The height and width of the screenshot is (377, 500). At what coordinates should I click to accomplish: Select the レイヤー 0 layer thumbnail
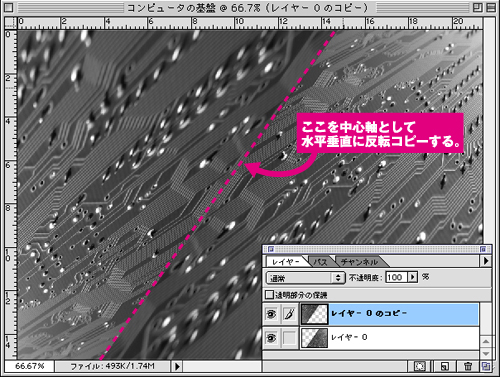pos(314,338)
